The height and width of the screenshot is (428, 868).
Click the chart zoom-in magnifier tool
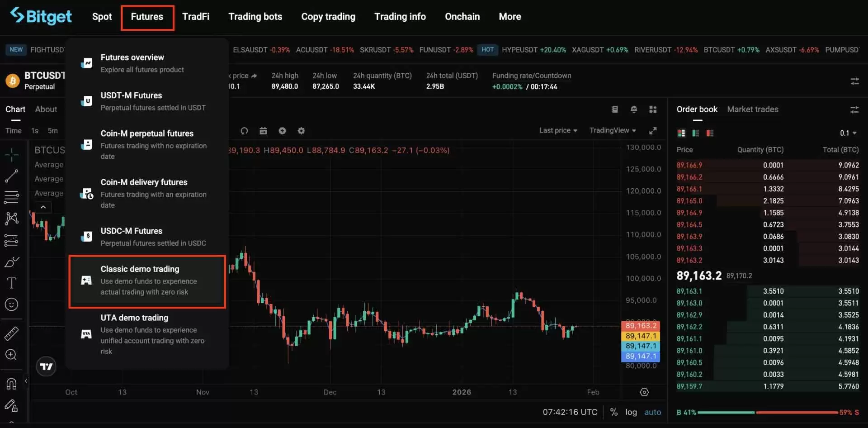11,355
